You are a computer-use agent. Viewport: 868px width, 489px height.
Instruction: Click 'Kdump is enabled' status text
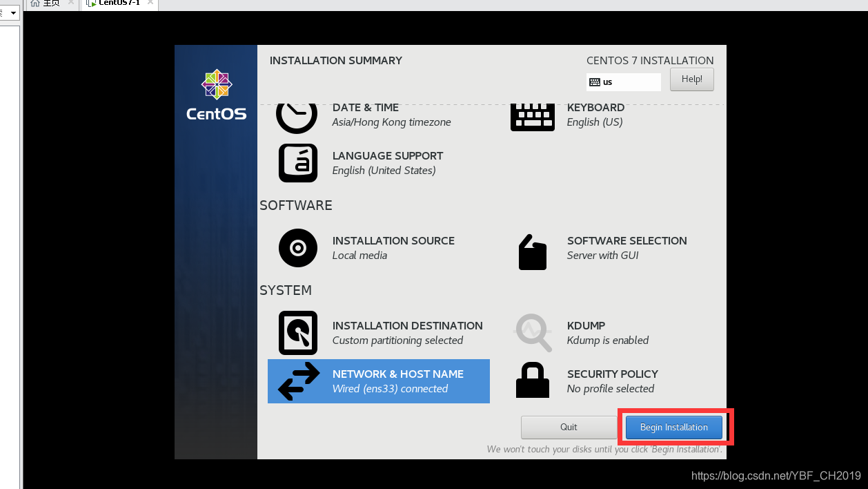click(608, 341)
